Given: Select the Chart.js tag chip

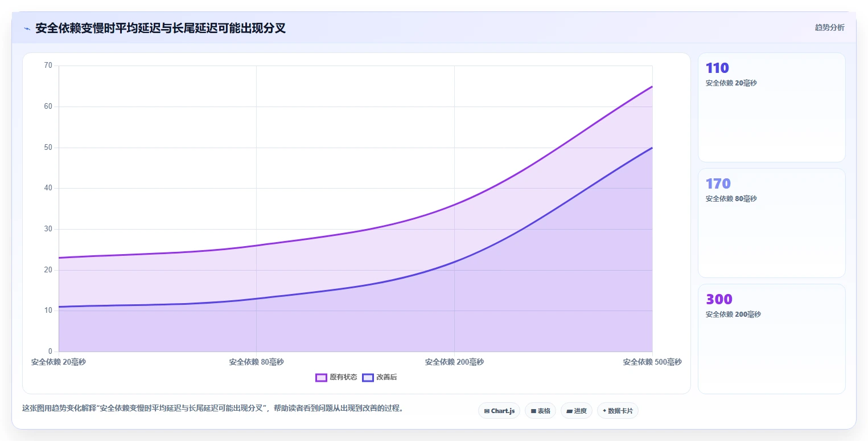Looking at the screenshot, I should pos(499,411).
